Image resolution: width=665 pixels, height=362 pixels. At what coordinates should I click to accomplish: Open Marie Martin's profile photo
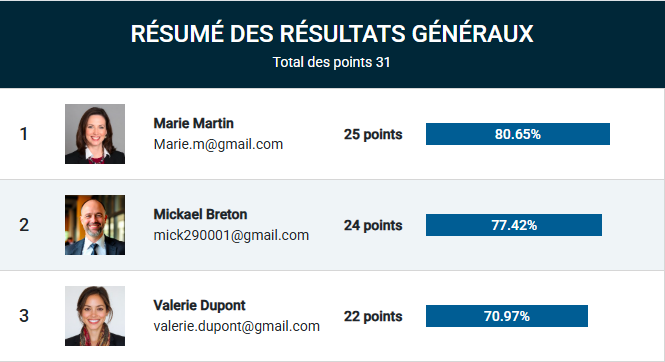click(x=95, y=134)
